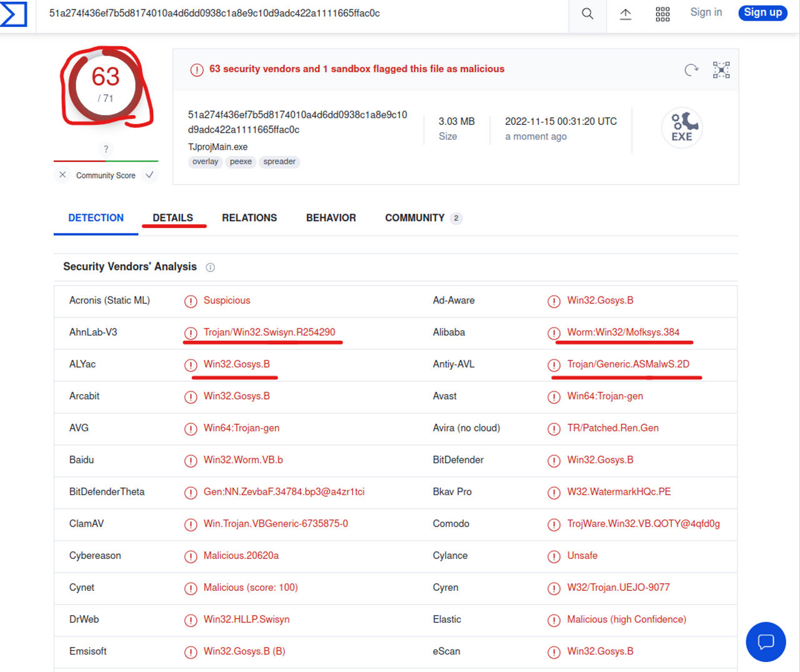Viewport: 800px width, 672px height.
Task: Open the apps grid icon
Action: 662,14
